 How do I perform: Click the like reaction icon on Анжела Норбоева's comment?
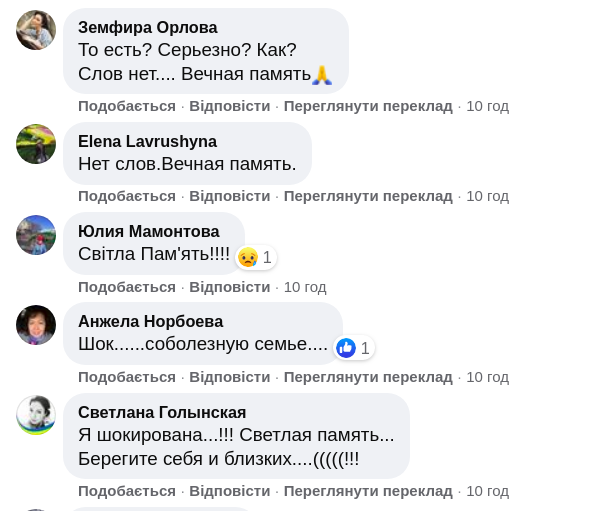click(346, 348)
